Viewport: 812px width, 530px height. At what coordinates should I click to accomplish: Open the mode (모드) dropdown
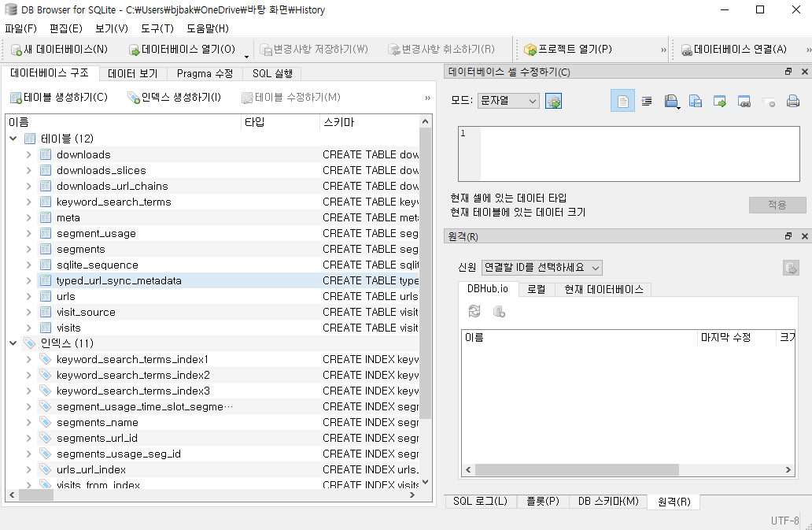pos(508,101)
